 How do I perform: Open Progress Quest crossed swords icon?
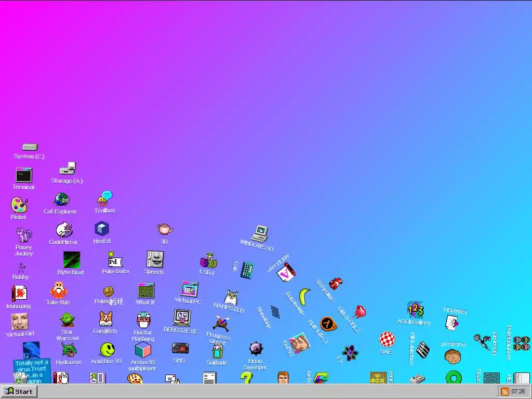221,324
